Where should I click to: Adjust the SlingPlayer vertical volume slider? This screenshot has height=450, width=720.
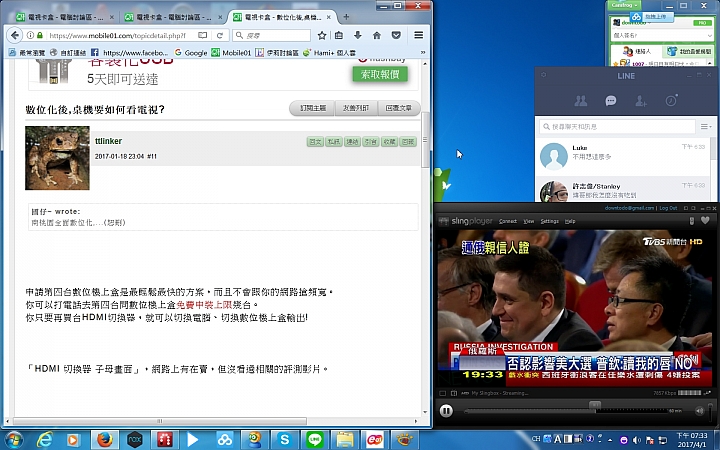[711, 411]
